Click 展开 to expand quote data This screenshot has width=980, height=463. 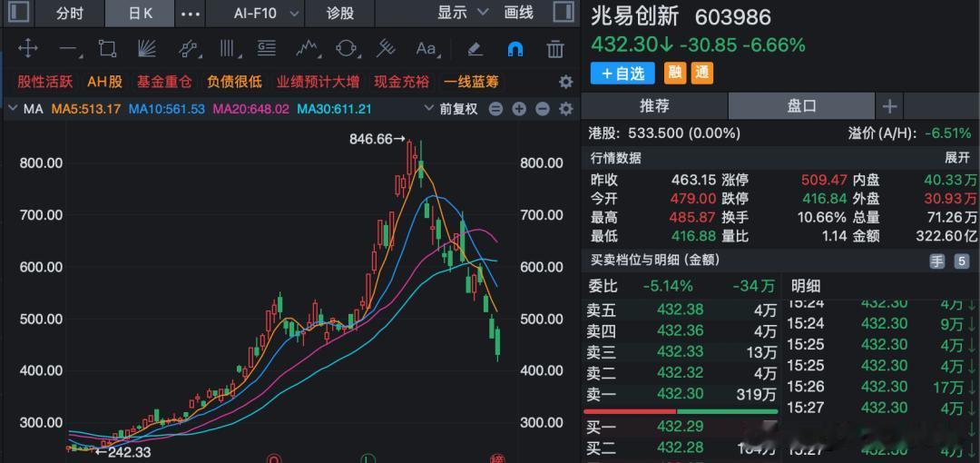click(x=957, y=158)
